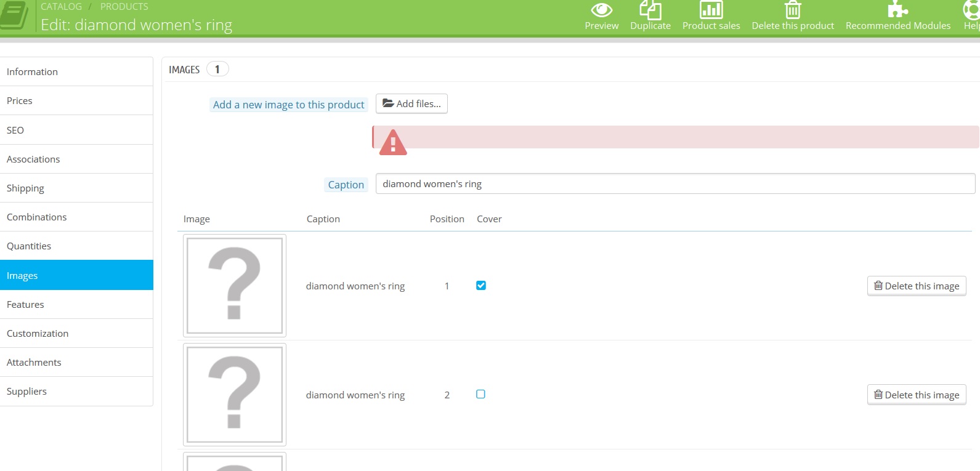The image size is (980, 471).
Task: Delete the image at position 2
Action: (x=917, y=395)
